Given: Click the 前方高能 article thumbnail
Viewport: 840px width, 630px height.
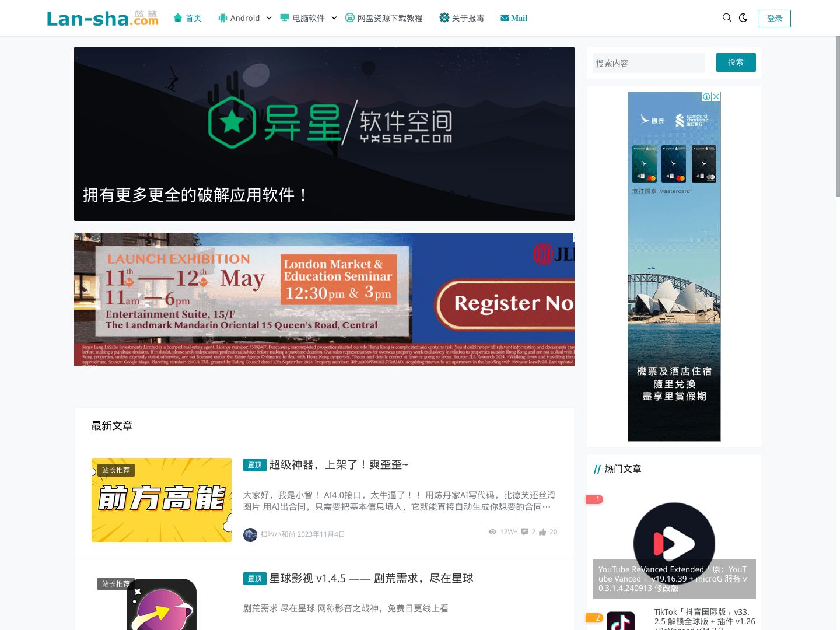Looking at the screenshot, I should [x=162, y=500].
